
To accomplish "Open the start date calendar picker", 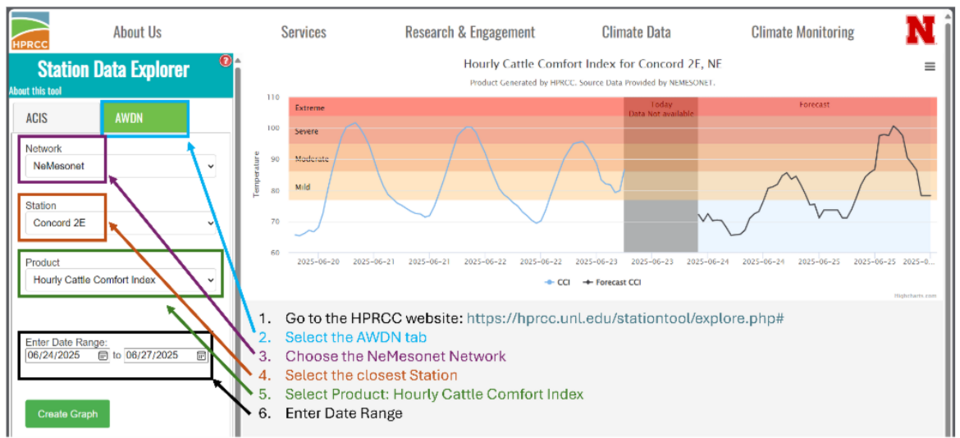I will point(102,355).
